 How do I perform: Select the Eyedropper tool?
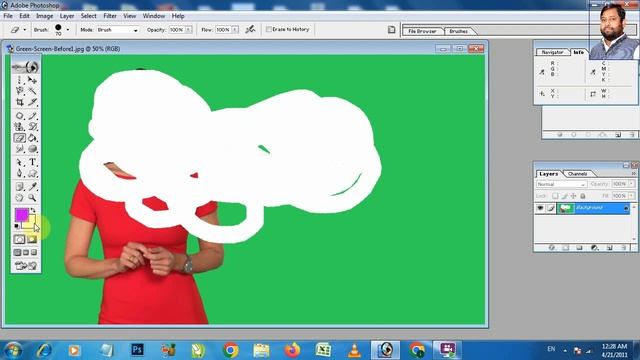pos(32,187)
